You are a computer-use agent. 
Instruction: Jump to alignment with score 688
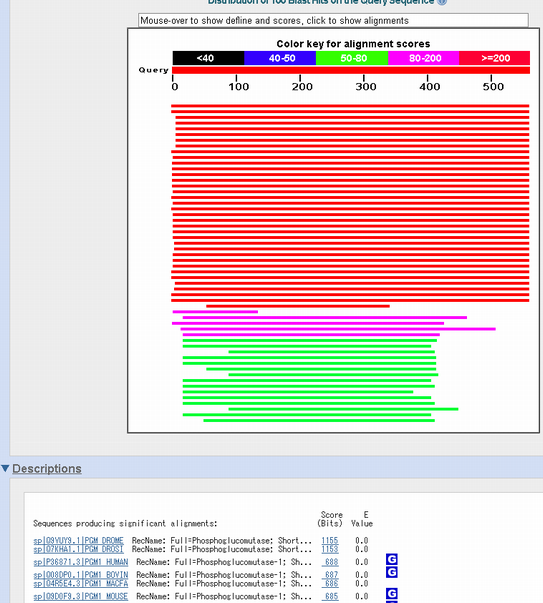331,562
